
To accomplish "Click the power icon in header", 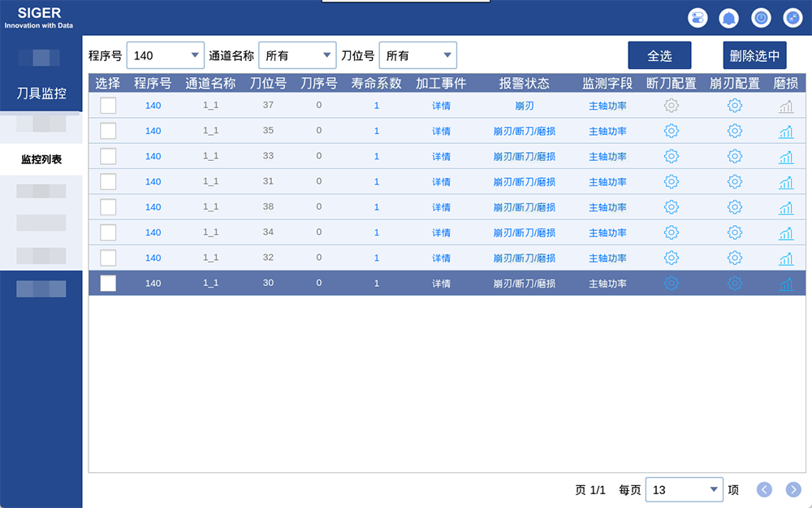I will point(762,18).
